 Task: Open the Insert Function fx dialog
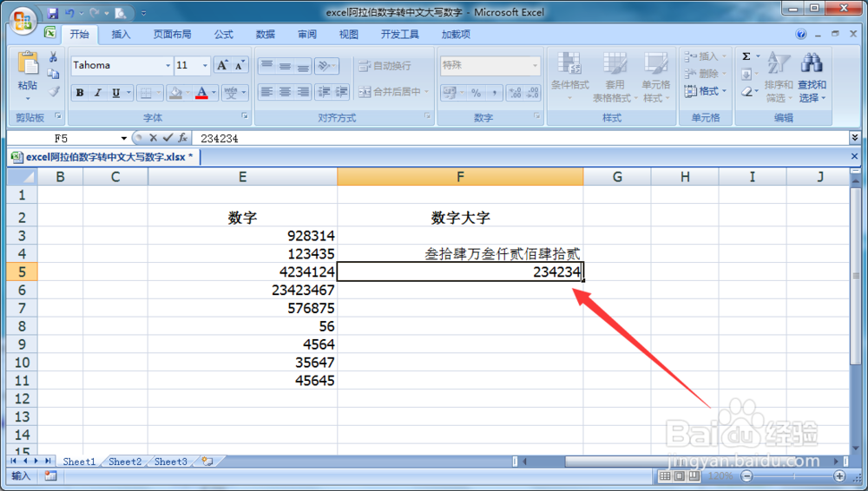coord(182,138)
